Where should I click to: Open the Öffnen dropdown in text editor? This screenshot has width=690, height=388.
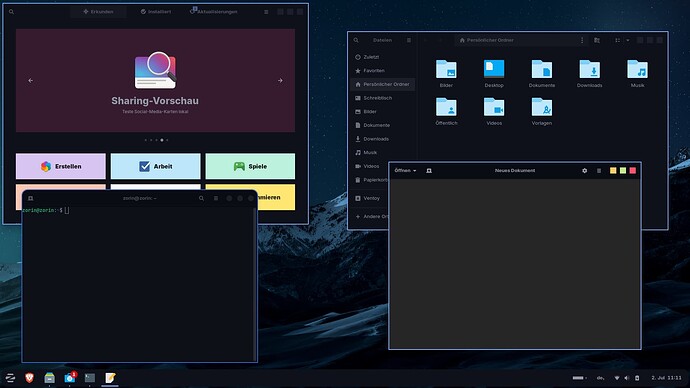click(405, 171)
